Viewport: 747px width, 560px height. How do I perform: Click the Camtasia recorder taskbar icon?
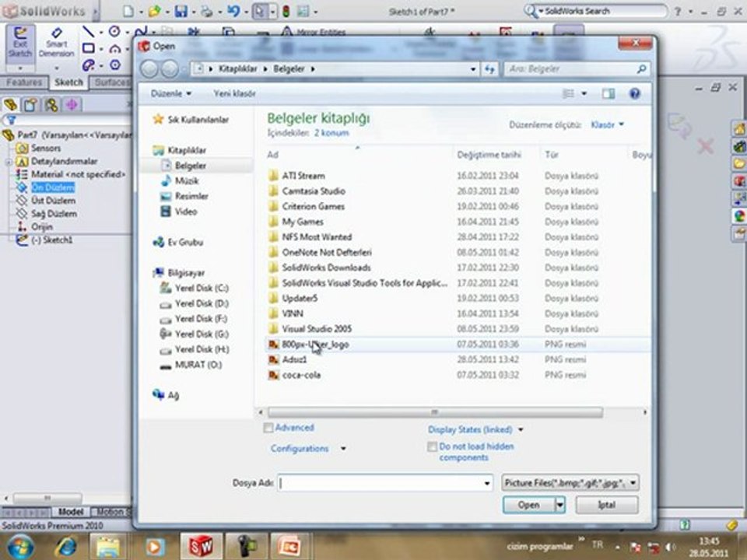246,546
